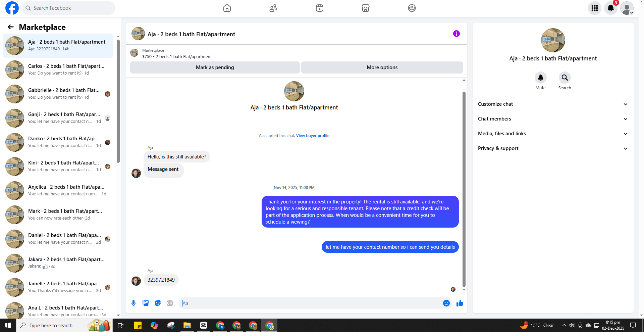Click Windows taskbar search box
Screen dimensions: 644x332
pyautogui.click(x=64, y=325)
